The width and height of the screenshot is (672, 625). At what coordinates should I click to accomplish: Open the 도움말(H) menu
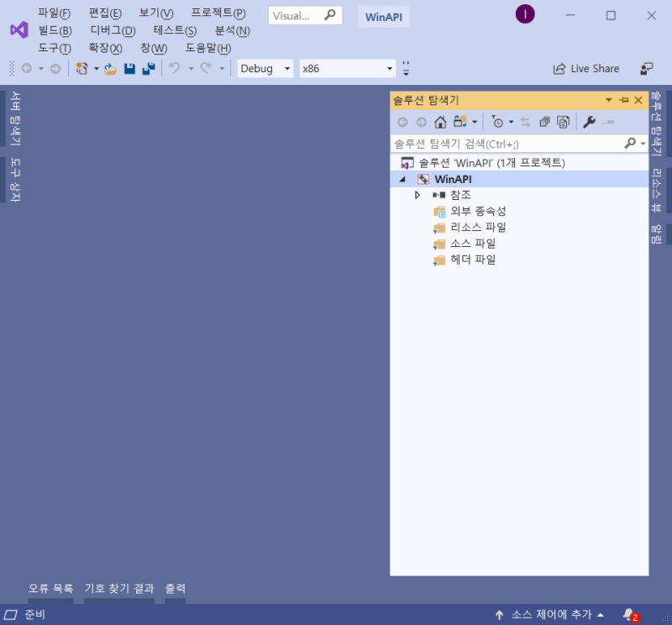208,48
